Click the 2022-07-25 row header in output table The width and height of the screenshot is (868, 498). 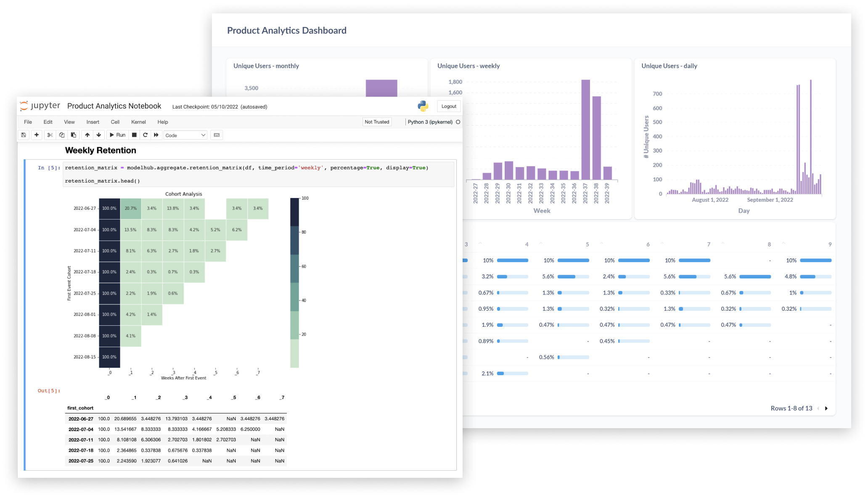click(x=81, y=461)
